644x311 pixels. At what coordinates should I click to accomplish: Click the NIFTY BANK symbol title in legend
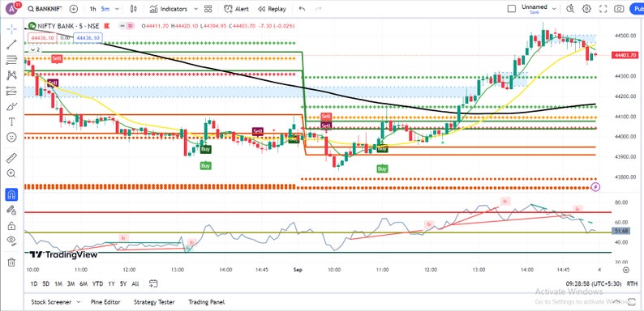point(68,26)
